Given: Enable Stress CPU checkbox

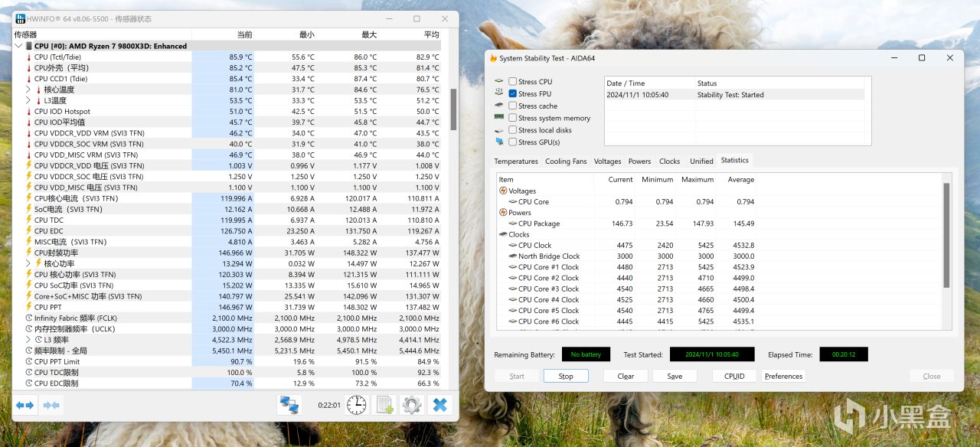Looking at the screenshot, I should [512, 81].
